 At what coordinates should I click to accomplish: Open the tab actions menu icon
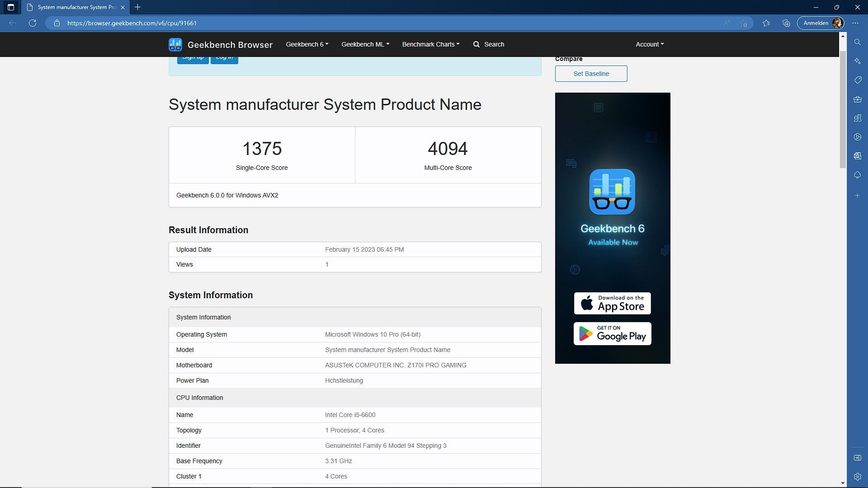11,7
